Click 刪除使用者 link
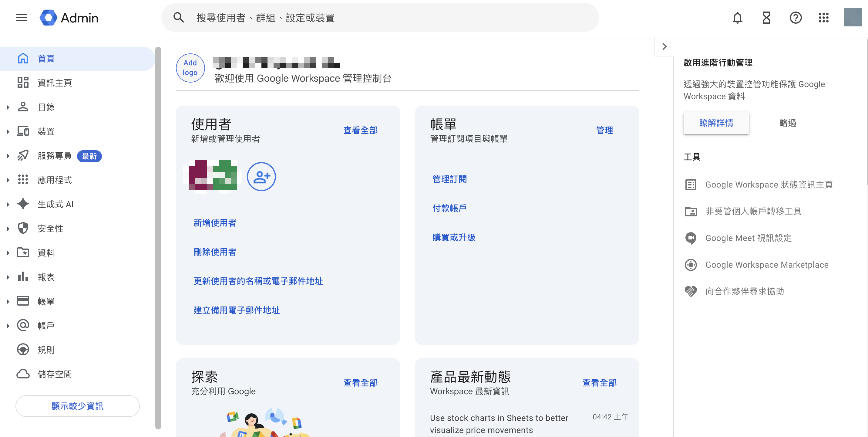The image size is (868, 437). tap(215, 252)
